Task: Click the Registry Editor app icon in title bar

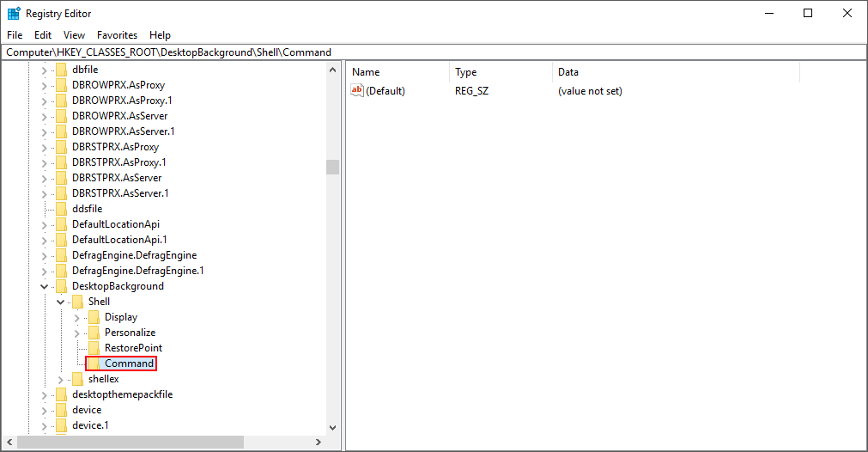Action: [14, 13]
